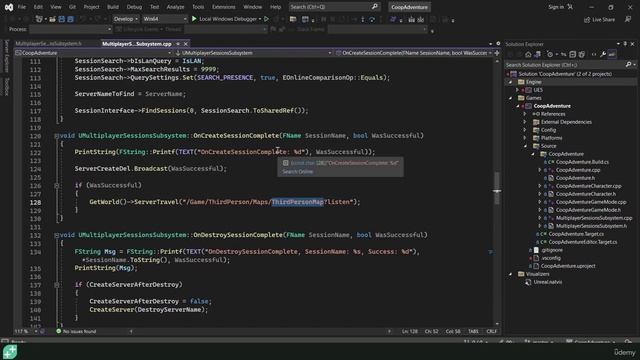The image size is (640, 360).
Task: Open the Toolbox side tab
Action: [6, 86]
